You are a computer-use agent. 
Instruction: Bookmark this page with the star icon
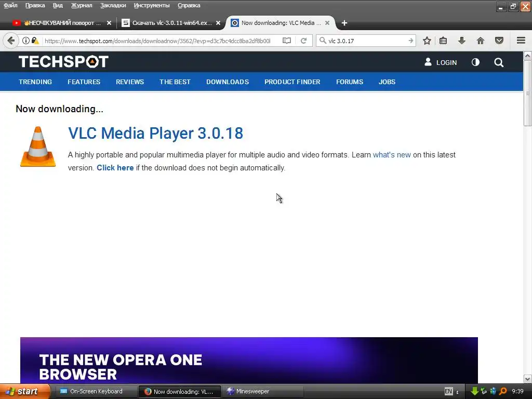click(427, 41)
